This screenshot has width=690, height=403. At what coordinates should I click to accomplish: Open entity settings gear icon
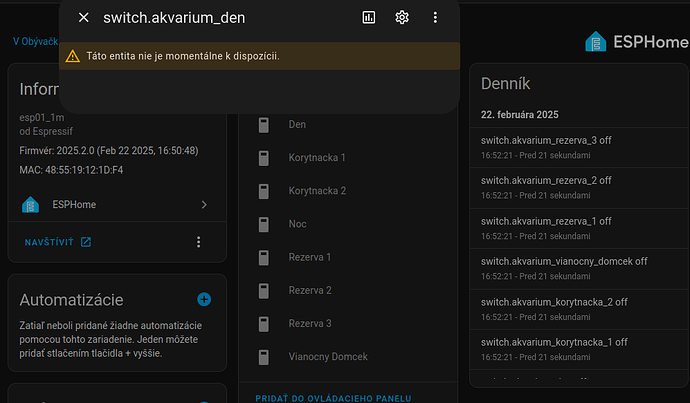pos(402,18)
